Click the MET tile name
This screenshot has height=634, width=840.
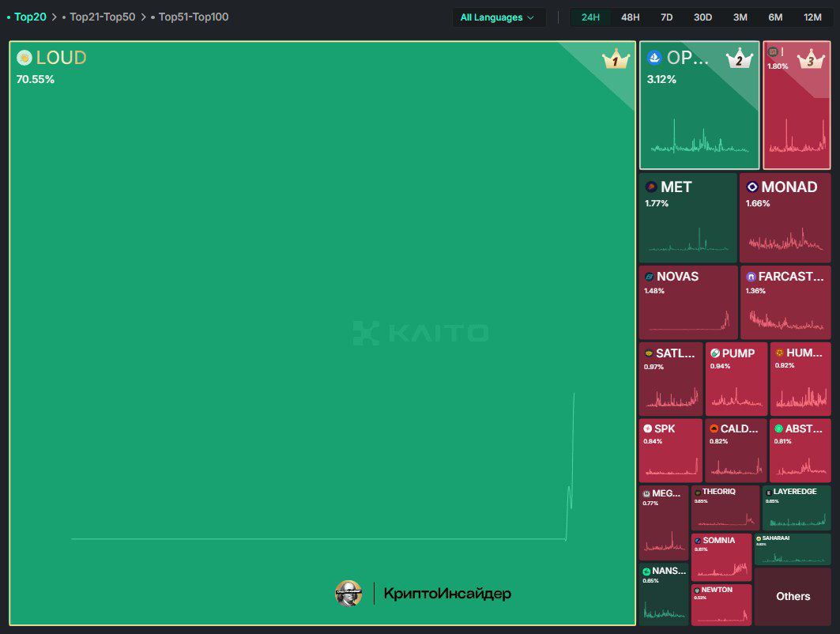coord(676,187)
